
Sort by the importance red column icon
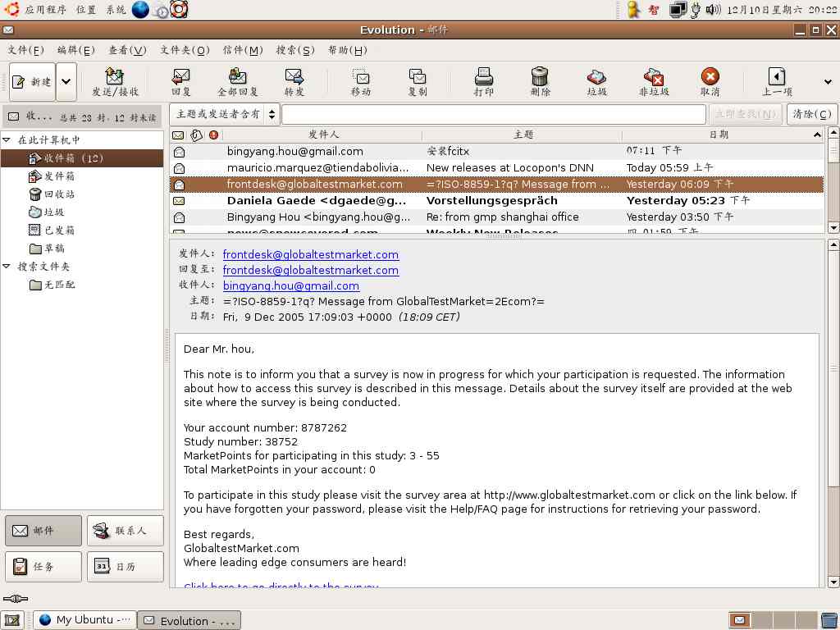coord(214,135)
